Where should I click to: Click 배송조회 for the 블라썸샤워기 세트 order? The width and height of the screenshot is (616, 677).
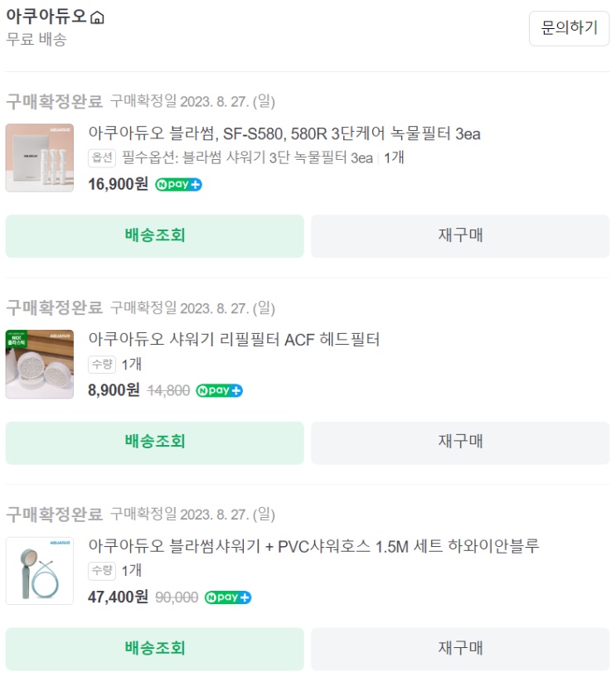pyautogui.click(x=155, y=648)
